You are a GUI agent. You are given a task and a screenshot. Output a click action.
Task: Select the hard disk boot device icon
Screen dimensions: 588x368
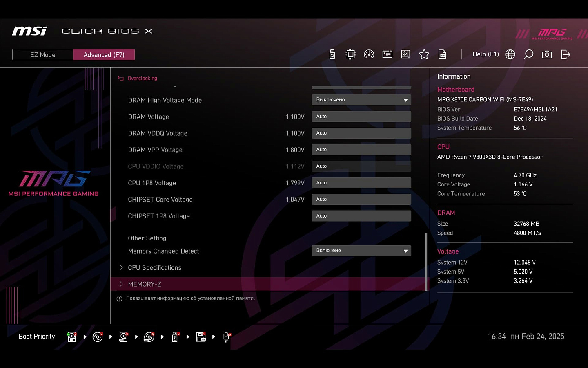(72, 337)
